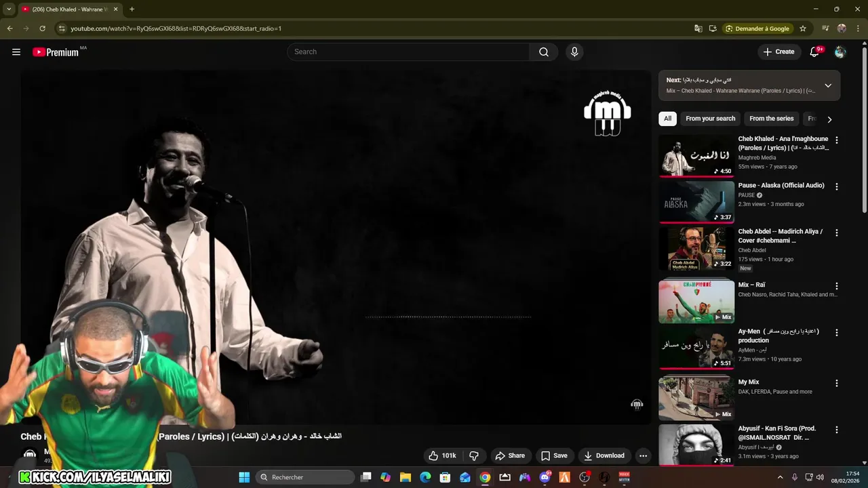The image size is (868, 488).
Task: Open Mix – Raï thumbnail
Action: [x=696, y=301]
